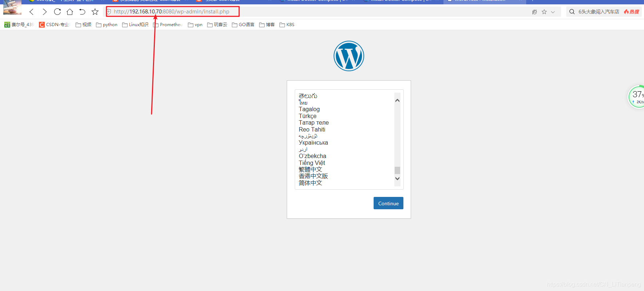Open the K8S bookmark folder
Screen dimensions: 644x291
coord(287,25)
